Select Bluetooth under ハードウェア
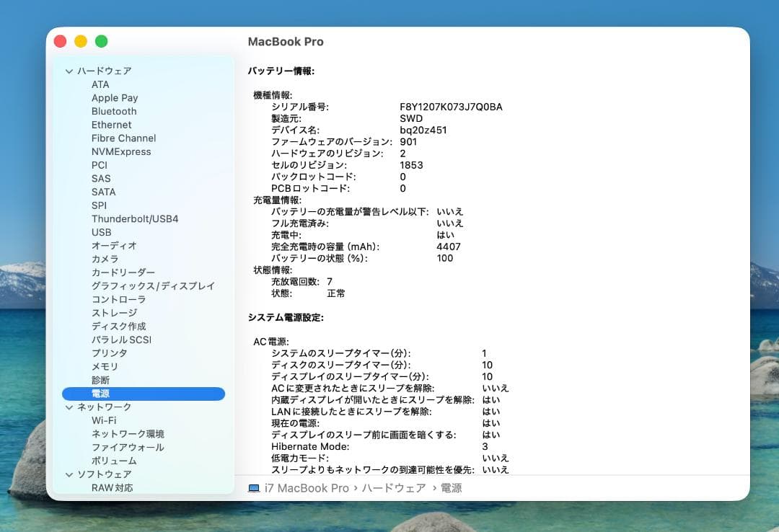Image resolution: width=779 pixels, height=532 pixels. [114, 111]
